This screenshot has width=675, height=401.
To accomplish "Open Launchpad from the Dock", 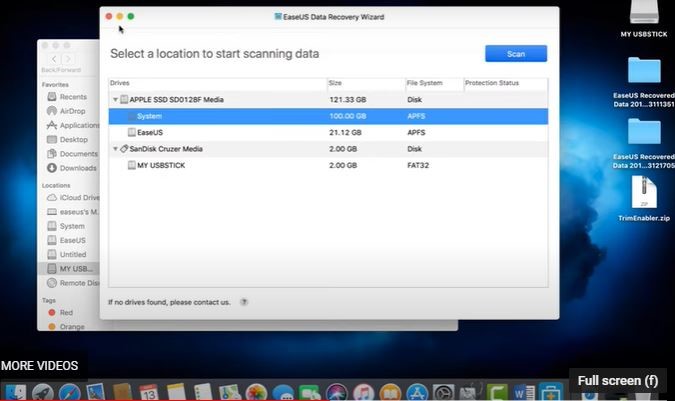I will pyautogui.click(x=42, y=392).
